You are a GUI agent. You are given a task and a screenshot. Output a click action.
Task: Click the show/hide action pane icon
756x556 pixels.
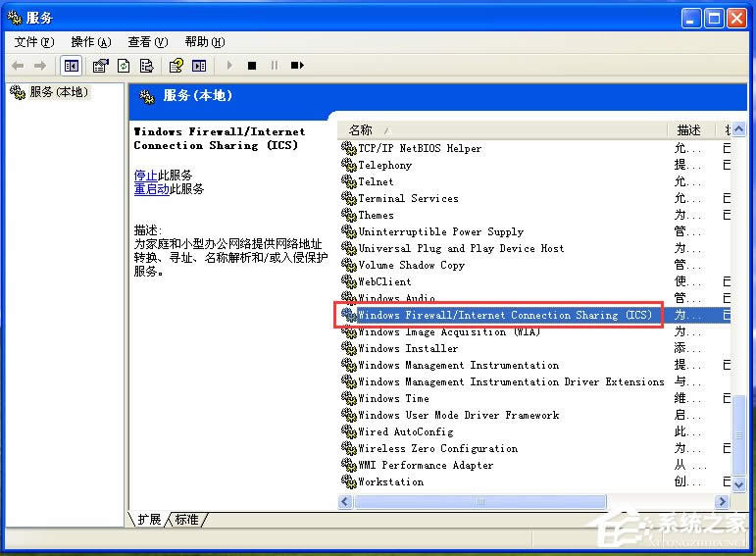199,66
